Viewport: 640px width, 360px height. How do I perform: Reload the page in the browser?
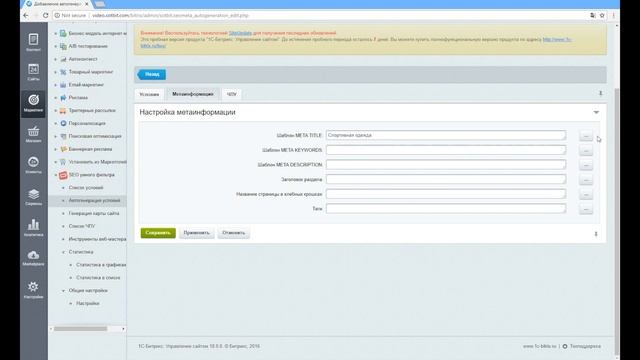pyautogui.click(x=45, y=15)
